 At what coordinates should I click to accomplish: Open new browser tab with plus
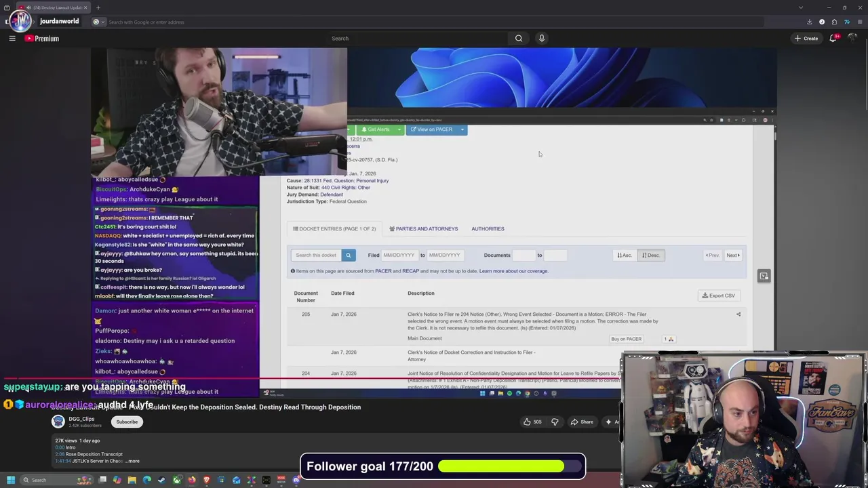[x=98, y=7]
